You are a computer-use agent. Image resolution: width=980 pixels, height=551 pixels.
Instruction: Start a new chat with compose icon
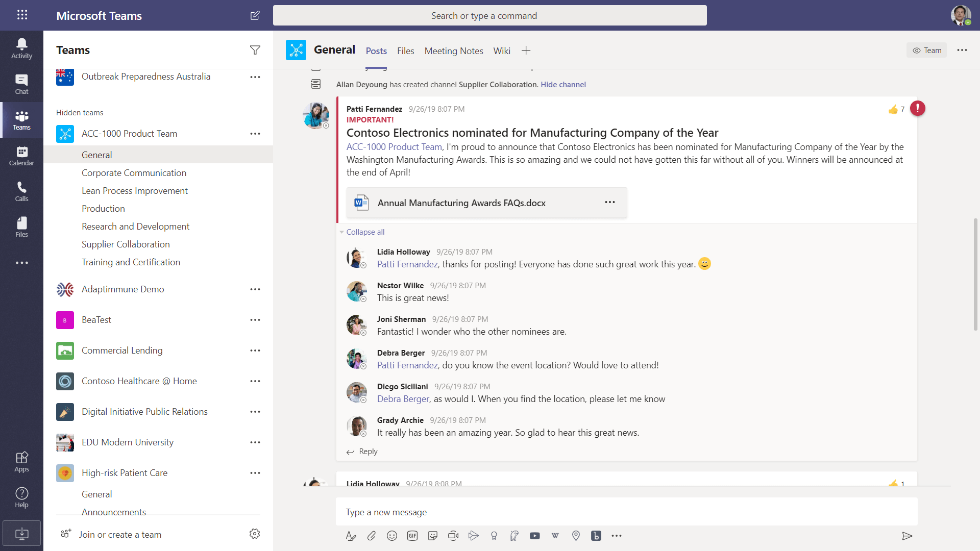[255, 15]
